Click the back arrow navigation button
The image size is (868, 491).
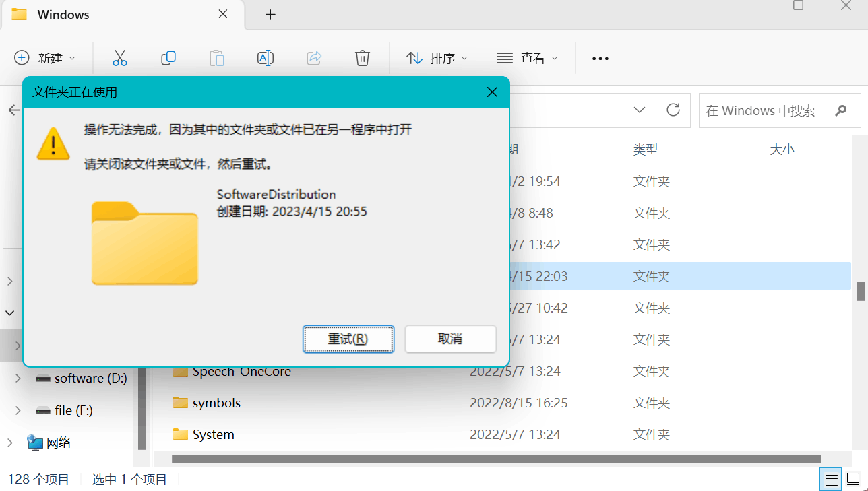(13, 110)
